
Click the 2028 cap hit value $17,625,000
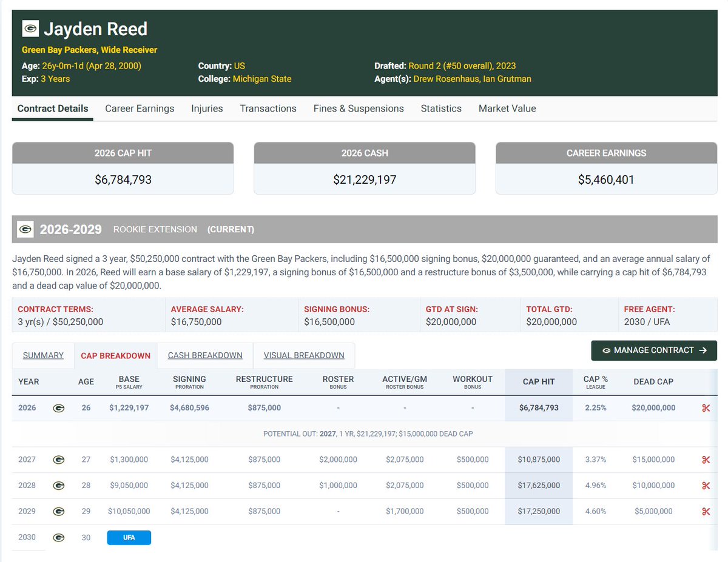[539, 486]
